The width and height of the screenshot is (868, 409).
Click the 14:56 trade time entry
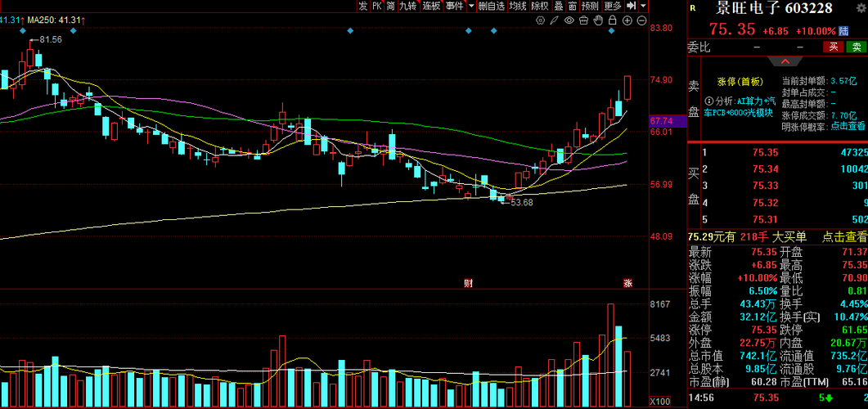[x=700, y=398]
